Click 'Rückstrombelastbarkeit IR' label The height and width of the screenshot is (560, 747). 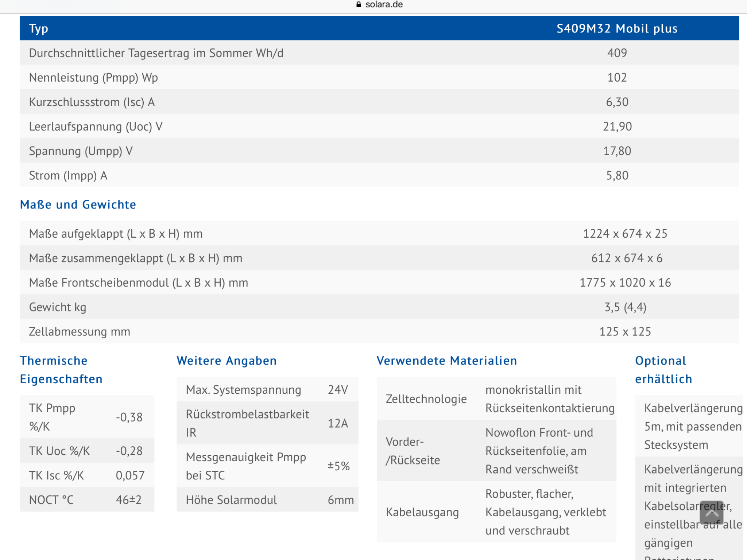click(x=248, y=423)
